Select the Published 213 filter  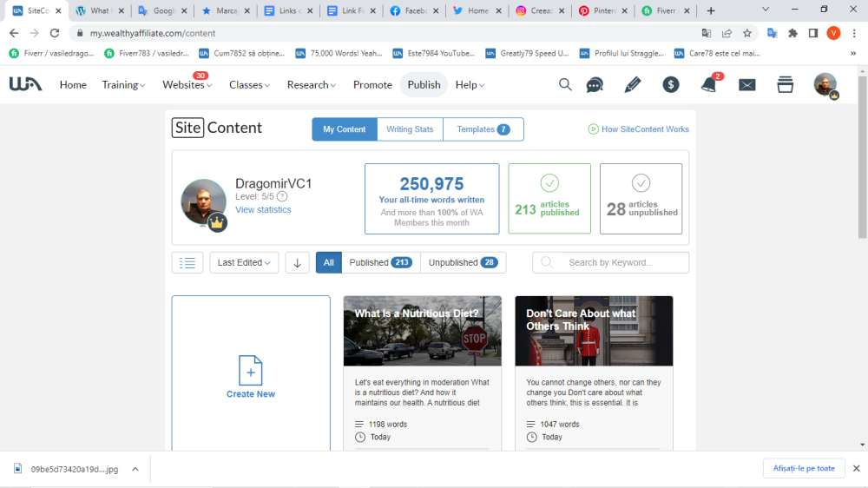pyautogui.click(x=378, y=262)
